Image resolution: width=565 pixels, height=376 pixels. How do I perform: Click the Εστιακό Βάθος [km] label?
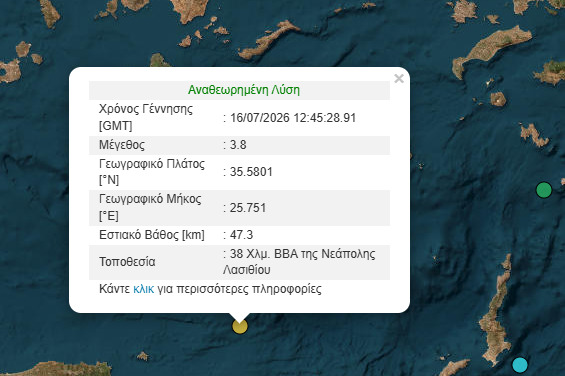[x=152, y=235]
